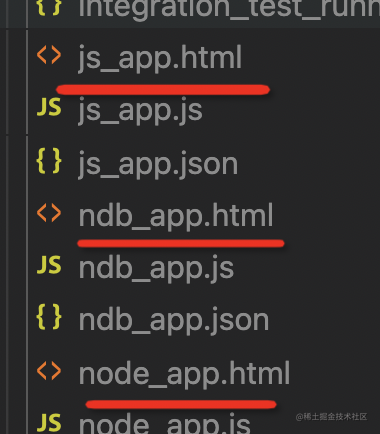The width and height of the screenshot is (380, 434).
Task: Click the HTML icon beside node_app.html
Action: [x=49, y=371]
